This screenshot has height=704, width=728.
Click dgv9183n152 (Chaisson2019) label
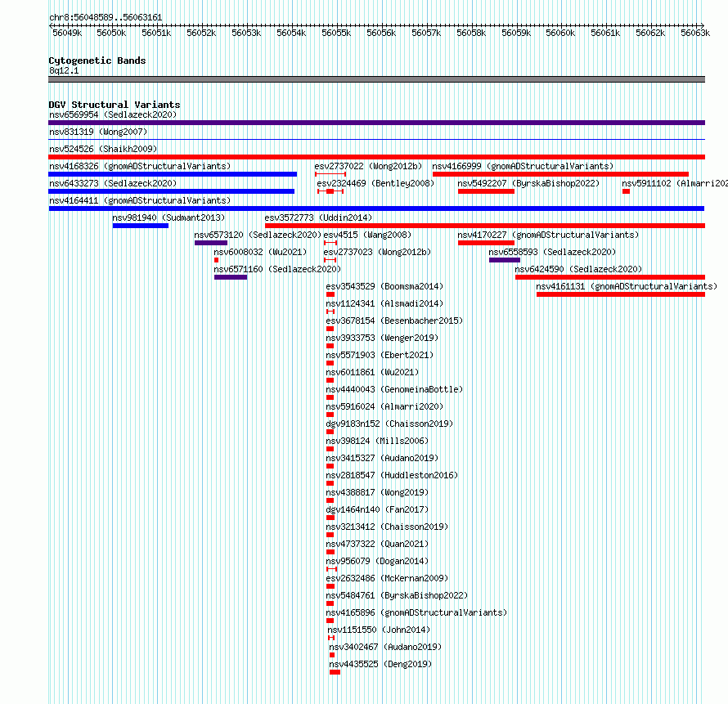click(389, 424)
